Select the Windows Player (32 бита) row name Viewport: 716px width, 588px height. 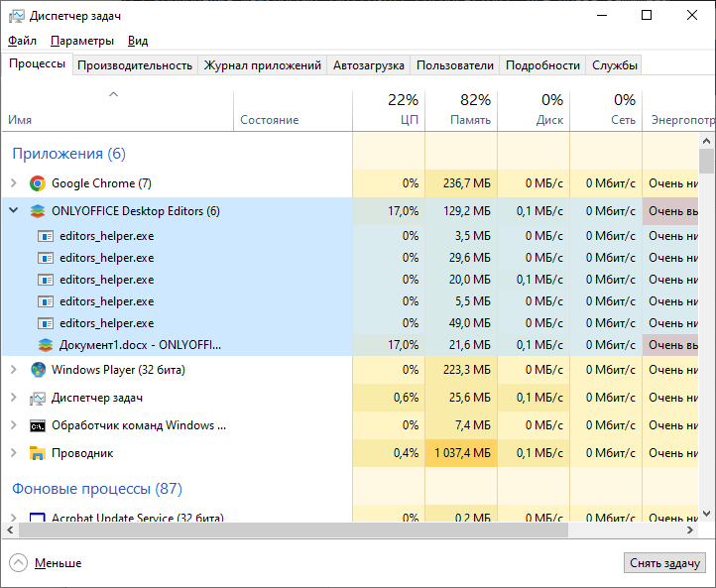coord(118,369)
